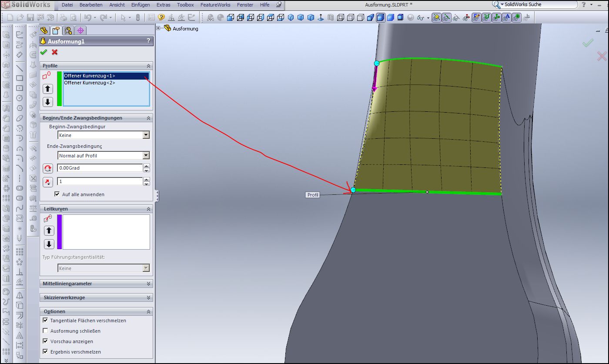Cancel Ausformung1 with the red X

[x=54, y=52]
